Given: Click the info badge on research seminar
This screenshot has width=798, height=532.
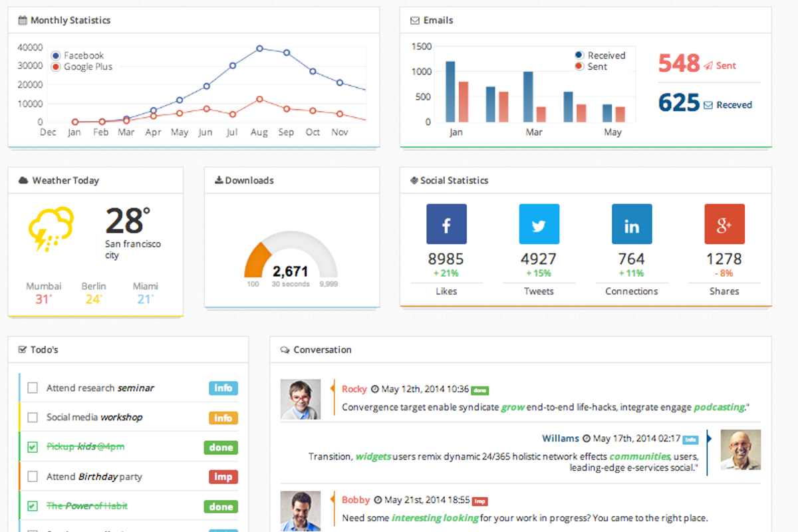Looking at the screenshot, I should pos(223,388).
